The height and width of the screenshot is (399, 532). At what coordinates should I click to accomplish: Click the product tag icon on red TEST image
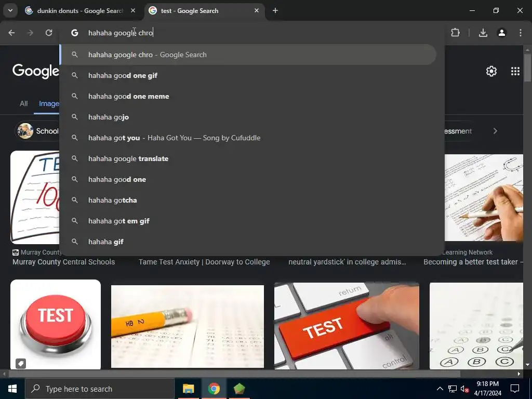21,364
